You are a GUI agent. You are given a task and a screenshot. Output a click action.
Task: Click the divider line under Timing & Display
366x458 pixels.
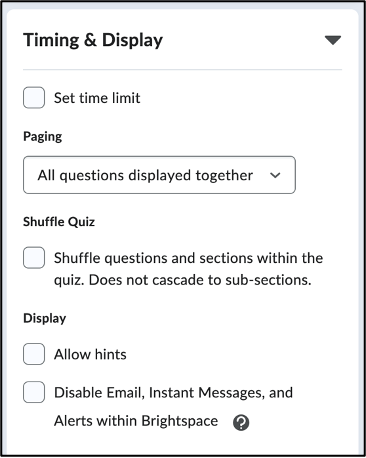pos(183,70)
